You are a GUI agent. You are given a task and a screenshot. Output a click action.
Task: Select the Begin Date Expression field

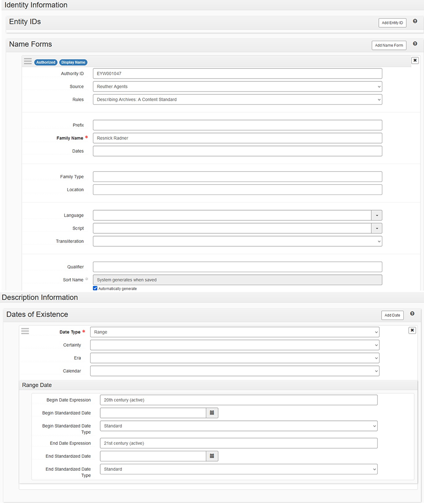[x=238, y=400]
